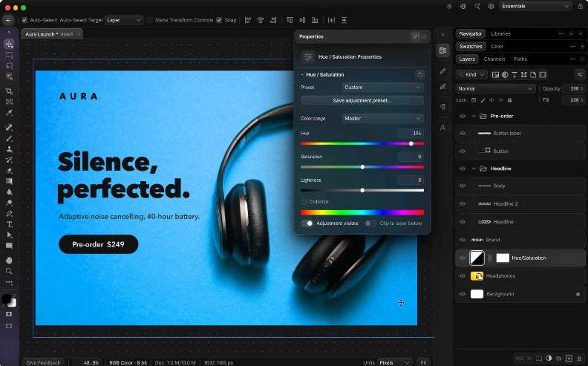Select the Navigator tab

[x=470, y=33]
